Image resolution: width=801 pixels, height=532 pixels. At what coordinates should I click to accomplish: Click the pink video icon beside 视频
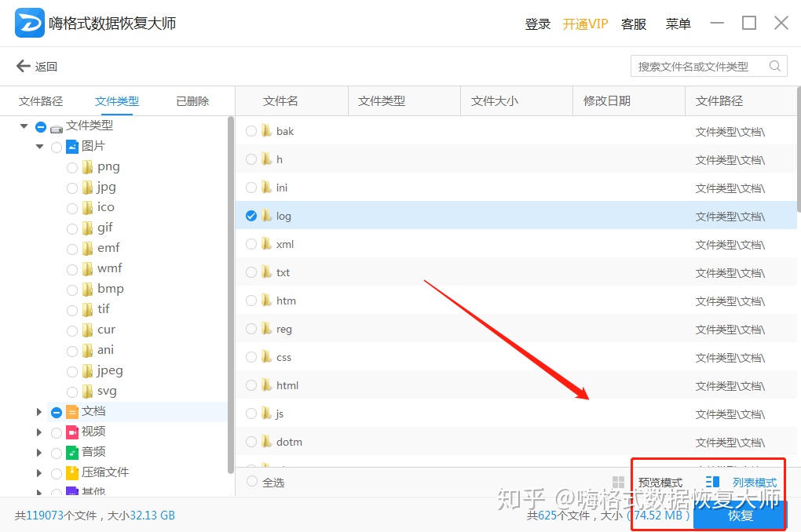pos(71,432)
